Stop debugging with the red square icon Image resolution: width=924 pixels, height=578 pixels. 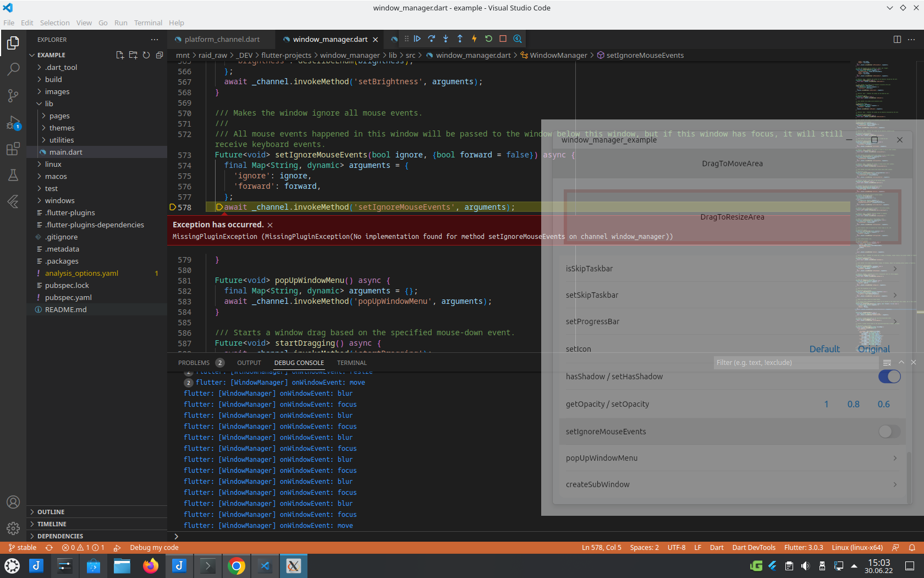[x=502, y=39]
